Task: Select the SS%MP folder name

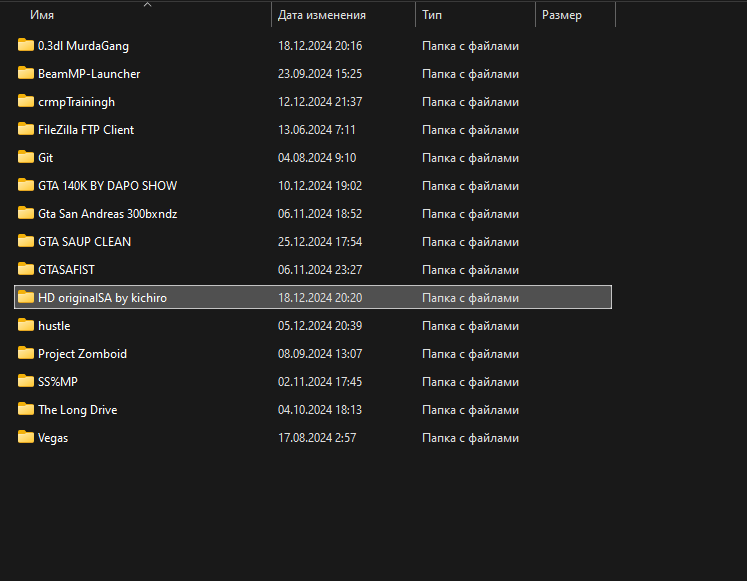Action: point(57,381)
